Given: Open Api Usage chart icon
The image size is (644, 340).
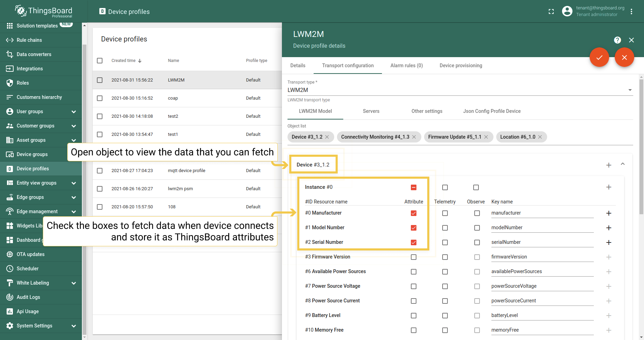Looking at the screenshot, I should pos(10,311).
